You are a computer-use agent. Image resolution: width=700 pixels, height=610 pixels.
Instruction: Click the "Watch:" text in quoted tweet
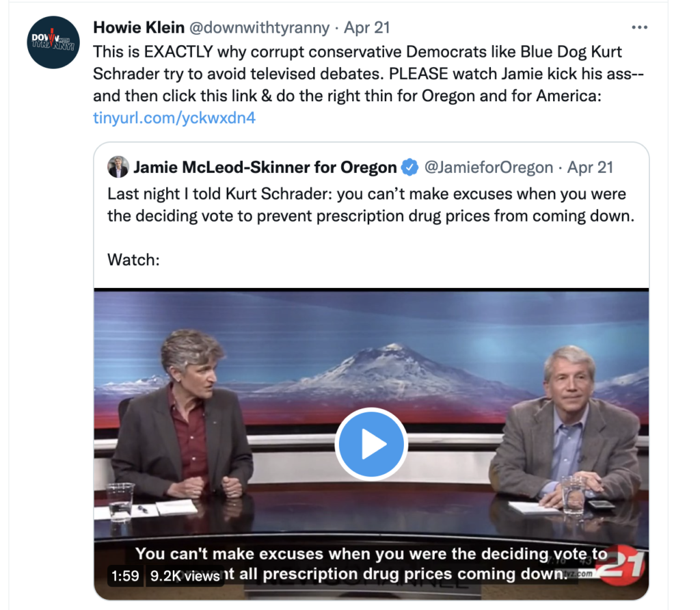click(x=133, y=260)
